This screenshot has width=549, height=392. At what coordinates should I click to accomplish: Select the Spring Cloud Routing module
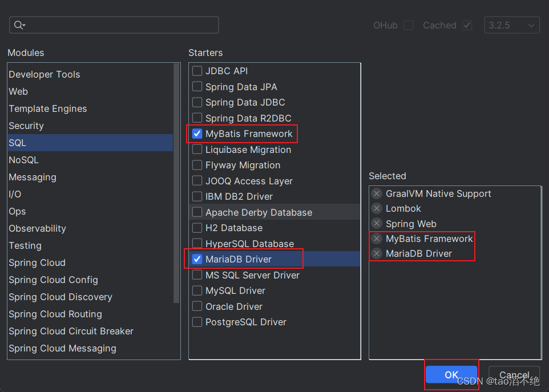(90, 314)
